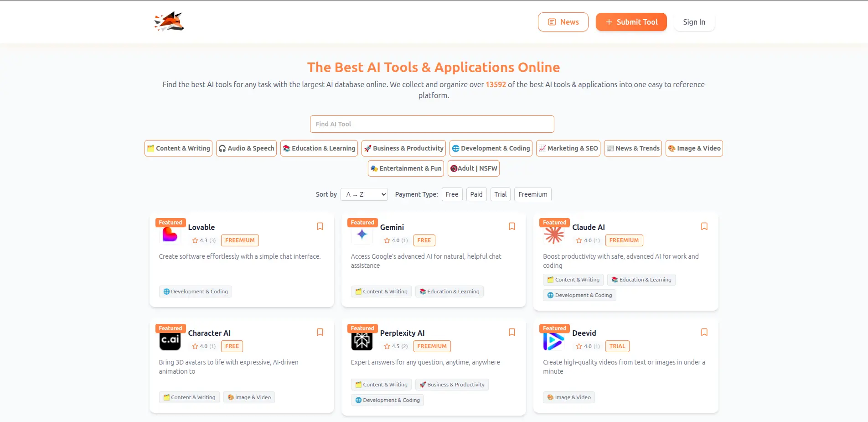The image size is (868, 422).
Task: Click Character AI's Content & Writing tag
Action: [x=189, y=397]
